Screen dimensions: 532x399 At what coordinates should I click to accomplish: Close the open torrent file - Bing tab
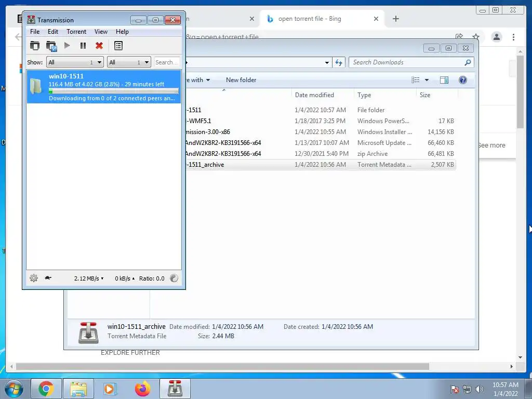tap(376, 19)
